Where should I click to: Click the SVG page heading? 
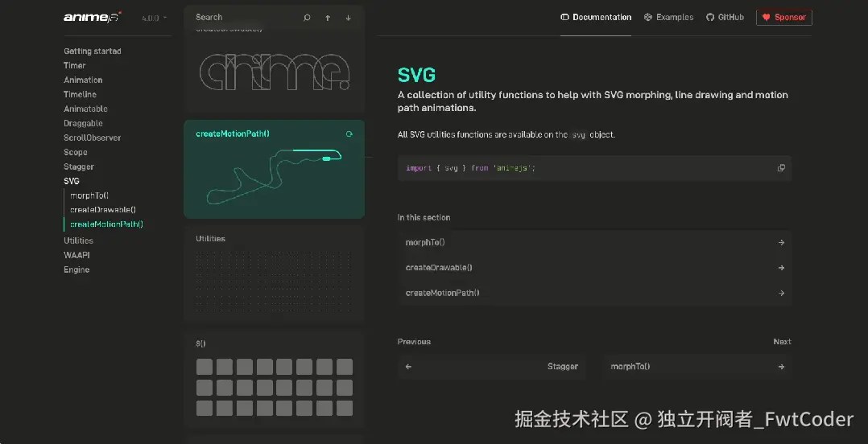pos(417,75)
